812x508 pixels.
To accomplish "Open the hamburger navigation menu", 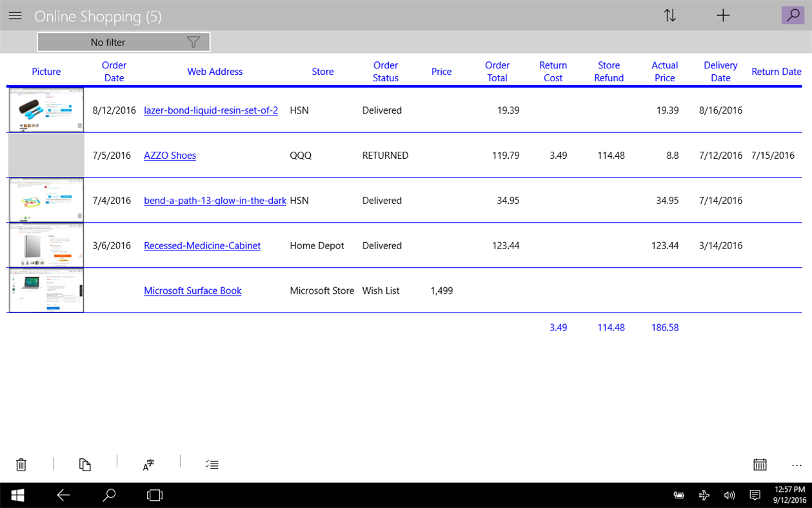I will click(x=15, y=15).
